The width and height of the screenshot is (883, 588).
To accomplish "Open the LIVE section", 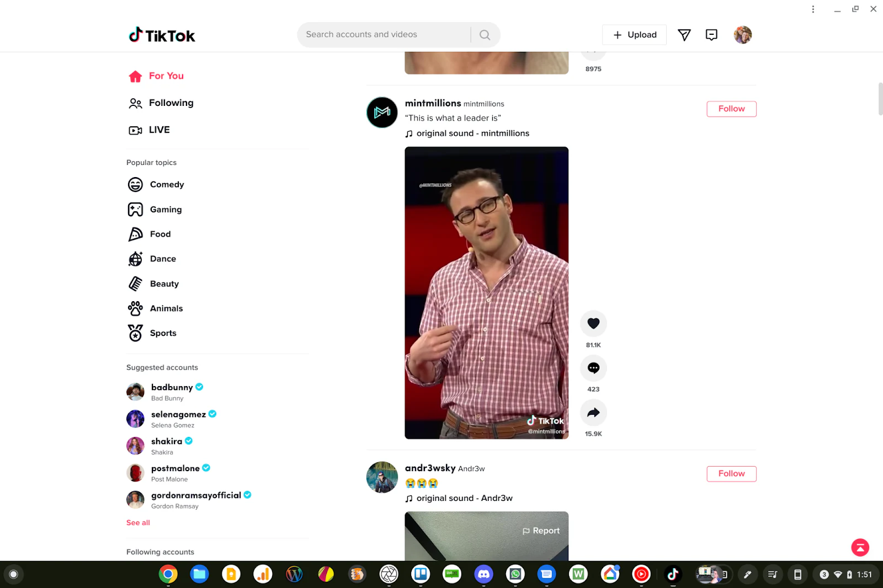I will 149,130.
